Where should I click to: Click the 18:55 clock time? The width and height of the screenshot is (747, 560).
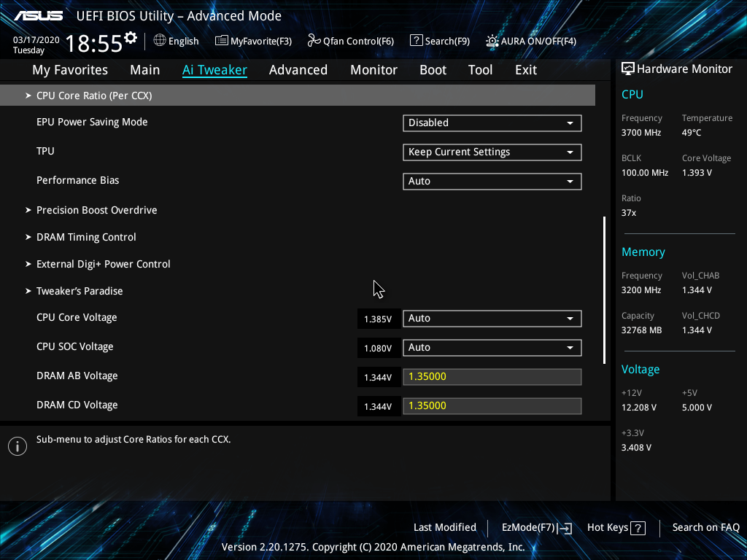pos(94,44)
